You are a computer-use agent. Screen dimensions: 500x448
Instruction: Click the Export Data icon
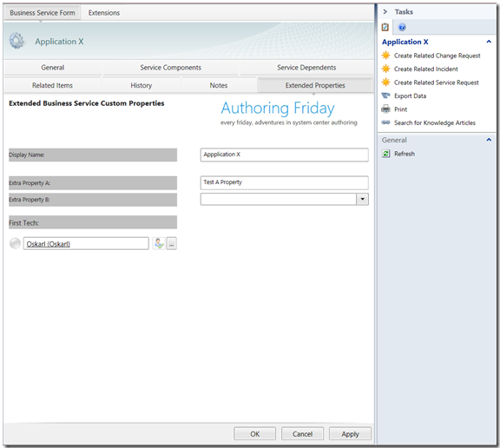pos(385,96)
